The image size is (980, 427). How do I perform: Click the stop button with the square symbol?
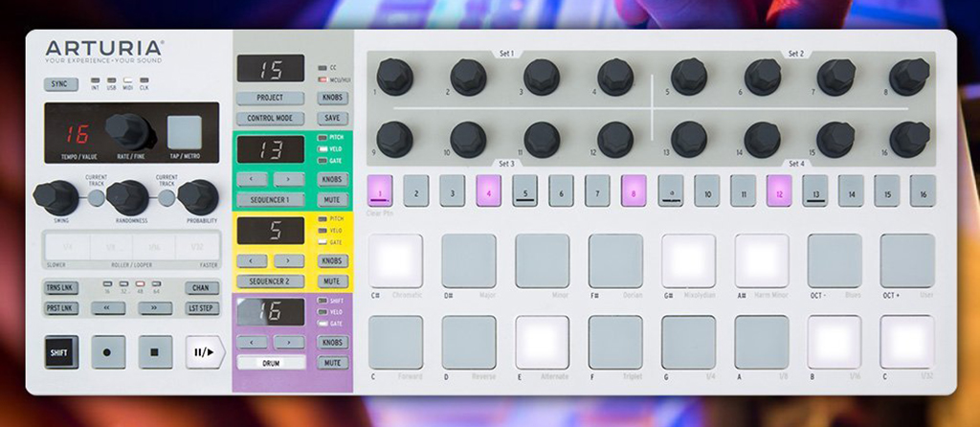pos(155,352)
